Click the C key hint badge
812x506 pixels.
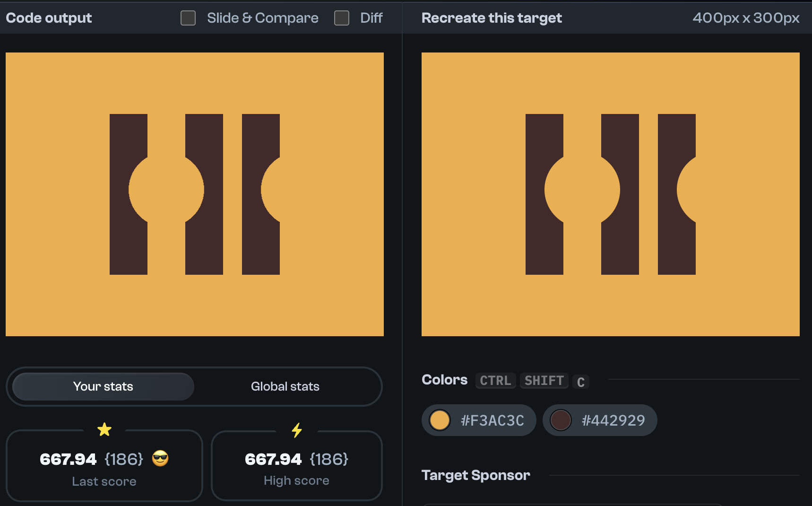pos(581,382)
